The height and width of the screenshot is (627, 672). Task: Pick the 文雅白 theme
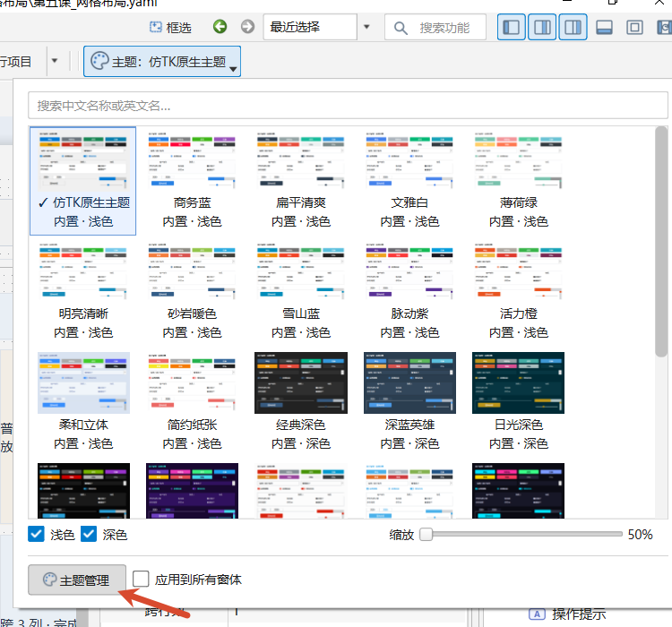(409, 181)
